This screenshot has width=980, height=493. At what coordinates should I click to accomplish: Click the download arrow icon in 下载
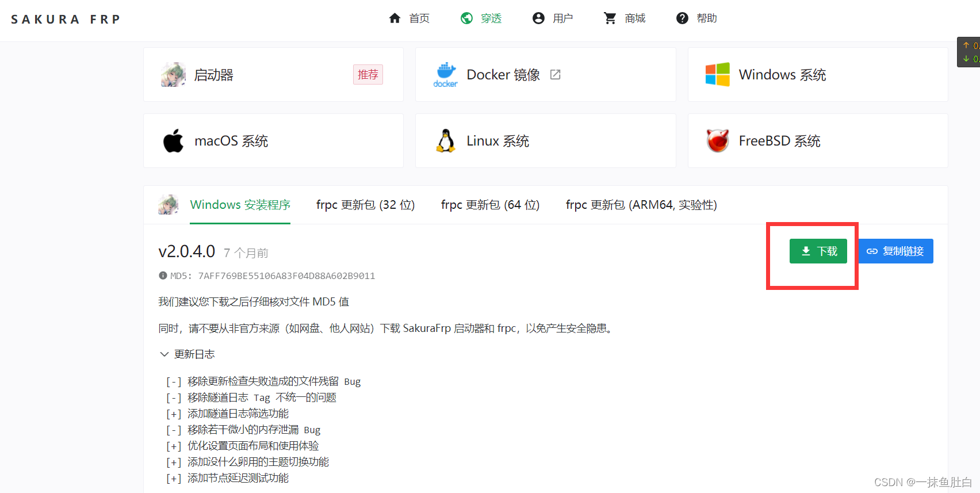(806, 251)
